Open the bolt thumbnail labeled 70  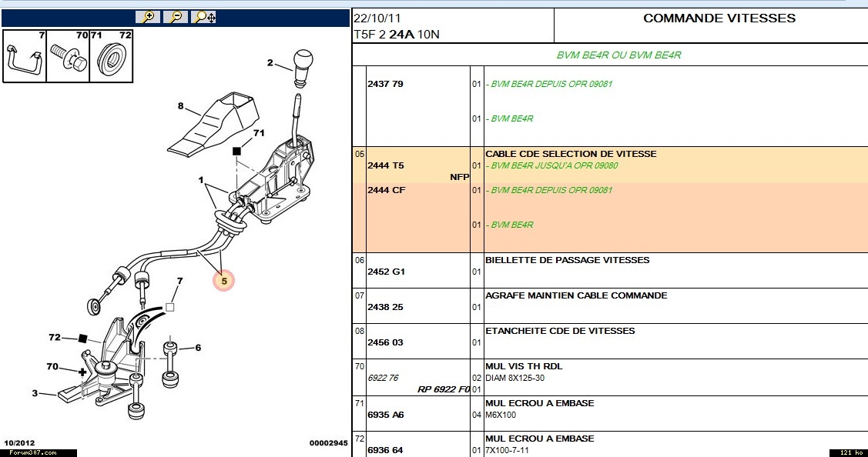(68, 56)
